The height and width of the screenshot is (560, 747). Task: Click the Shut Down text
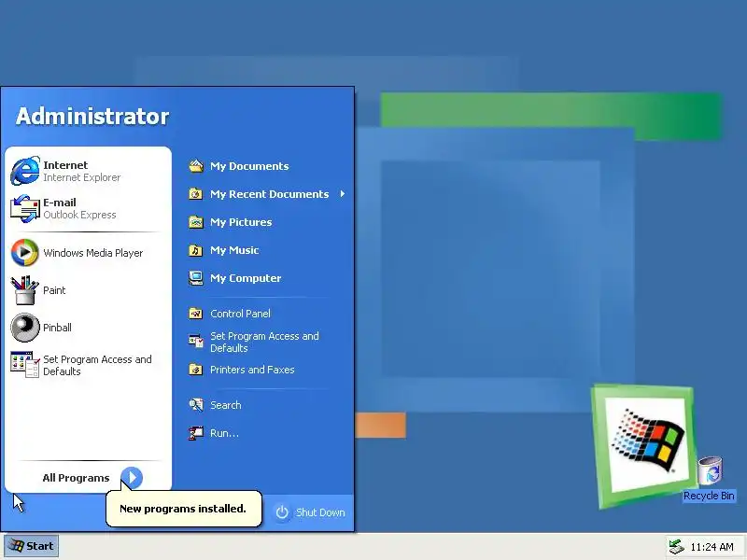tap(320, 512)
